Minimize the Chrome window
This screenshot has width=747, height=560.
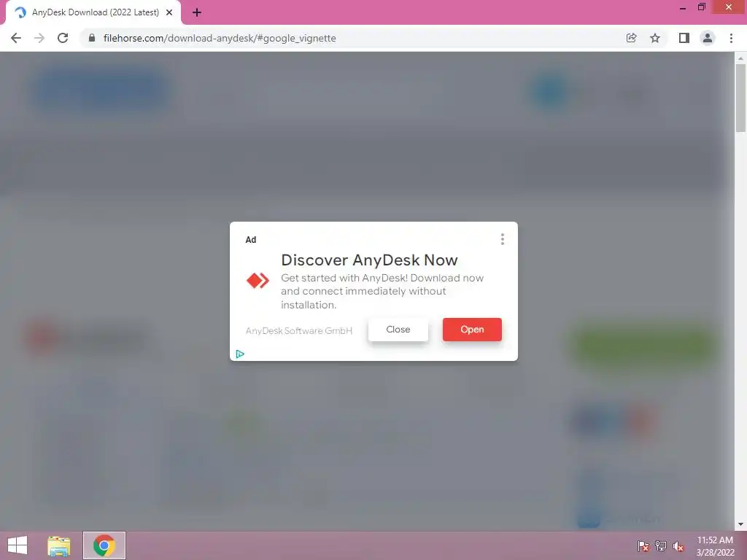point(683,7)
